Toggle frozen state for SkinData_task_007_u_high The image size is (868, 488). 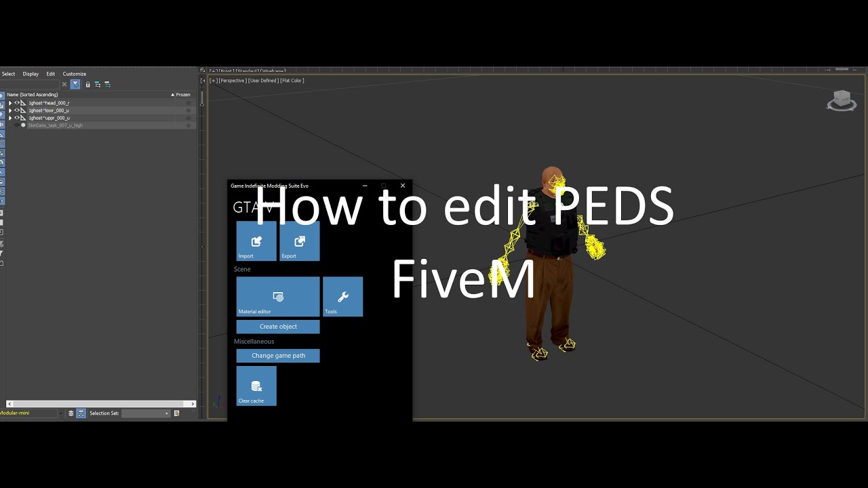pyautogui.click(x=189, y=125)
